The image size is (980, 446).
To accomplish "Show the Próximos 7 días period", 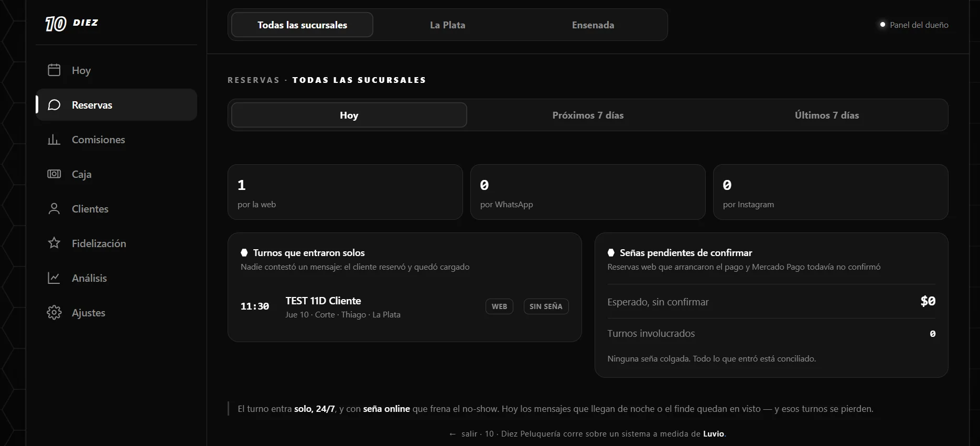I will [x=588, y=115].
